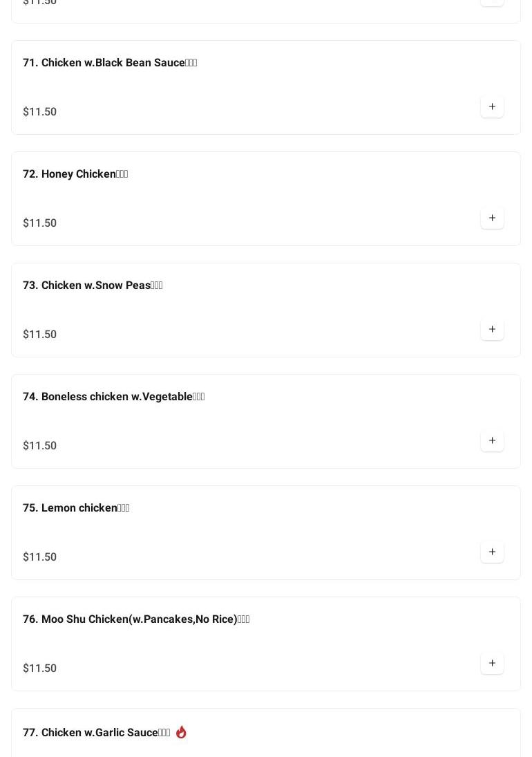Click the Lemon chicken $11.50 price

40,557
